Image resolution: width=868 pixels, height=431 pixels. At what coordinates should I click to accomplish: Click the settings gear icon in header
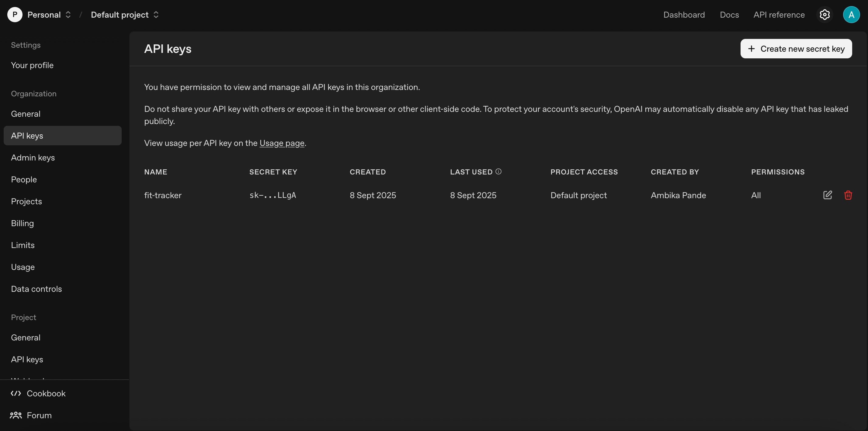coord(824,15)
